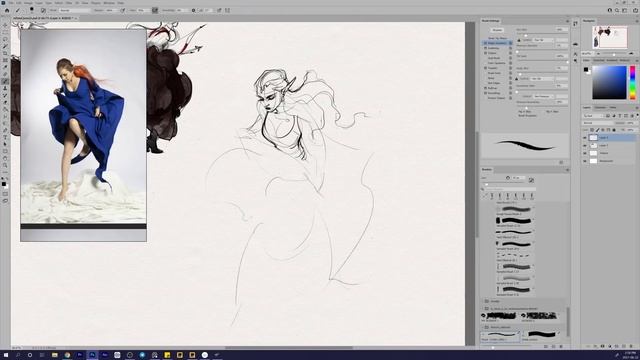The width and height of the screenshot is (640, 360).
Task: Open the Brush Settings panel menu
Action: point(567,21)
